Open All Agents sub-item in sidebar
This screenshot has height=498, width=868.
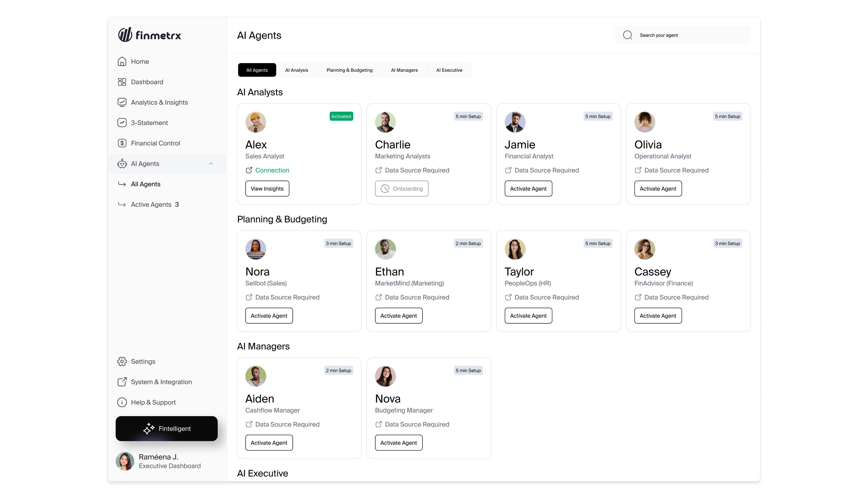[146, 184]
